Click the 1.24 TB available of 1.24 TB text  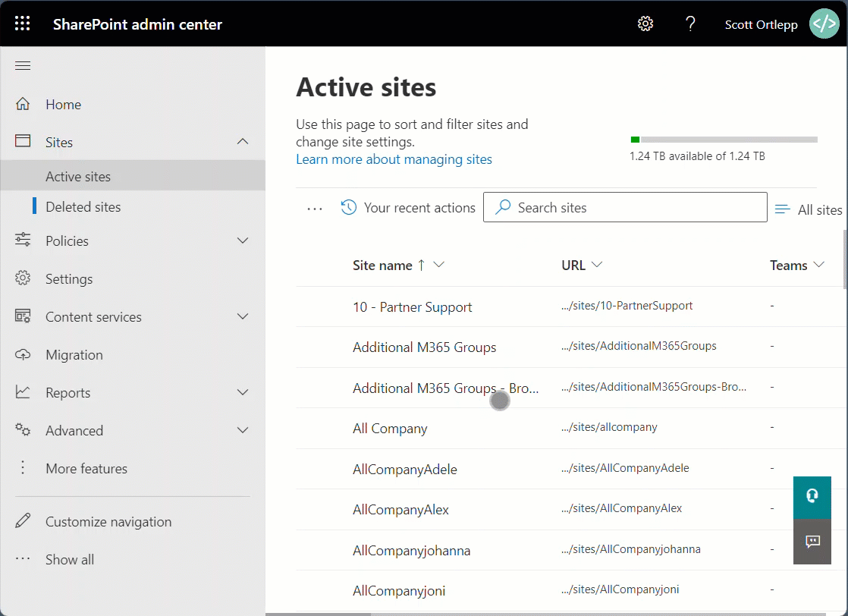[697, 156]
